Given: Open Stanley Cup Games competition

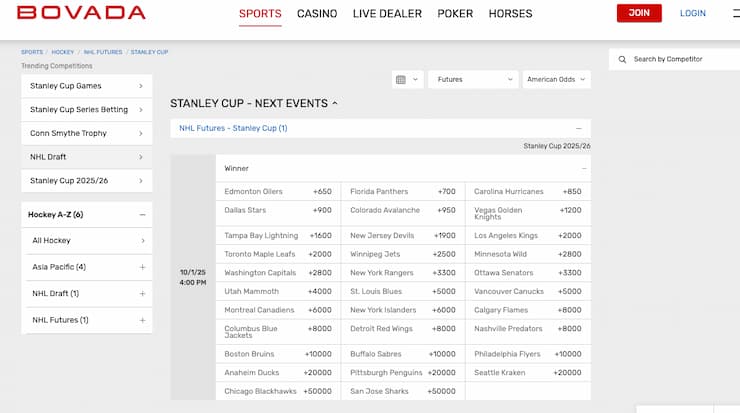Looking at the screenshot, I should tap(87, 86).
